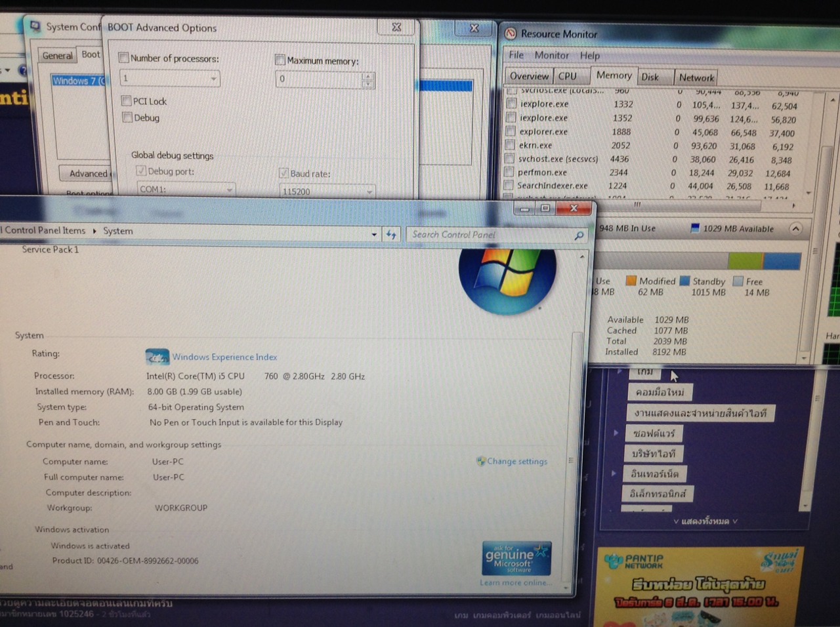The image size is (840, 627).
Task: Expand the arrow beside อินเทอร์เน็ต menu item
Action: pos(614,473)
